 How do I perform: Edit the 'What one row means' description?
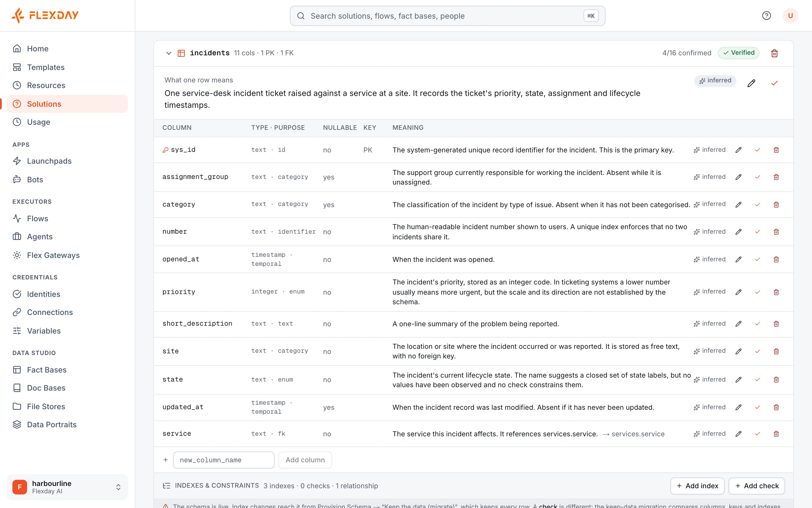tap(751, 83)
